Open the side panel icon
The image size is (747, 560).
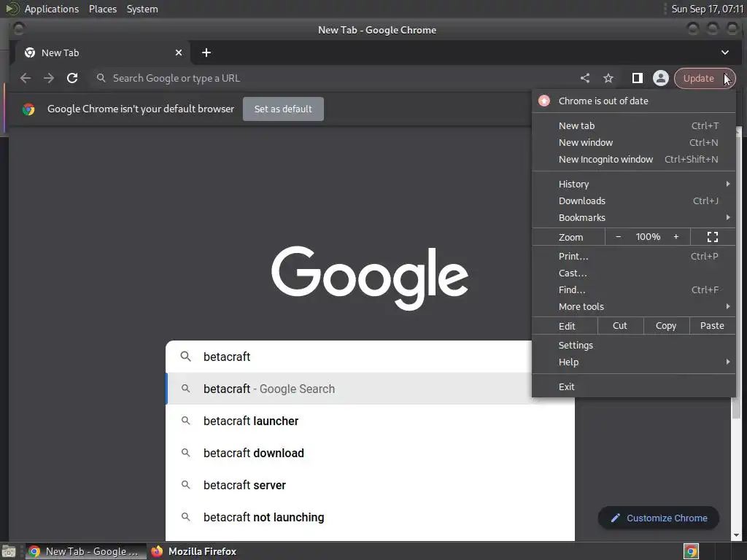pos(637,78)
